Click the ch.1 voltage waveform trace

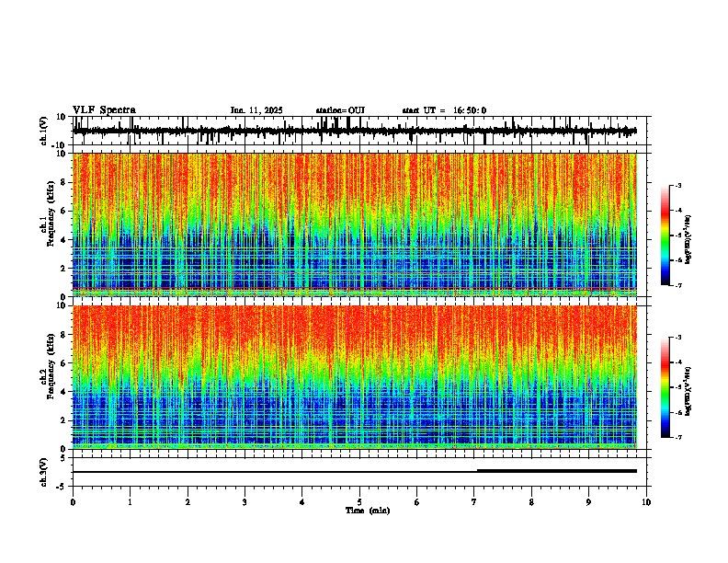pos(355,131)
